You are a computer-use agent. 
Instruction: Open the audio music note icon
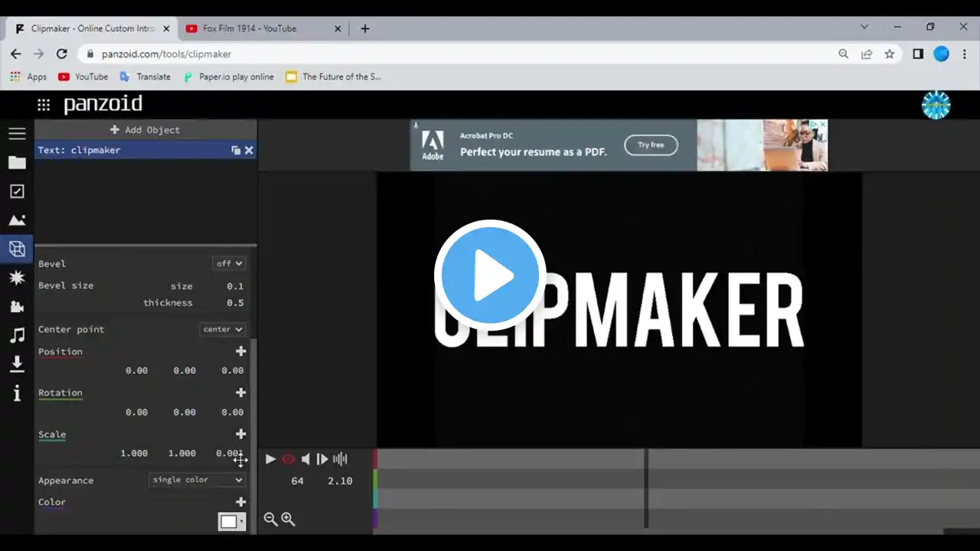point(17,335)
